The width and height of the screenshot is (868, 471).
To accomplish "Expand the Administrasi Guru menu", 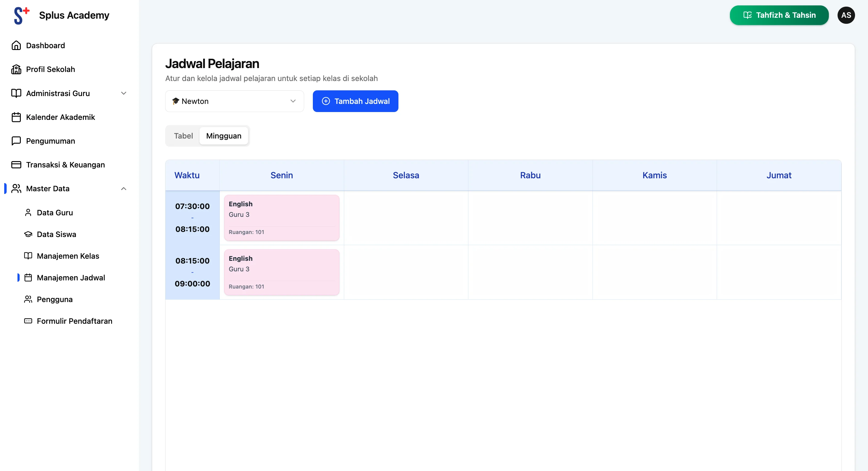I will (x=123, y=93).
